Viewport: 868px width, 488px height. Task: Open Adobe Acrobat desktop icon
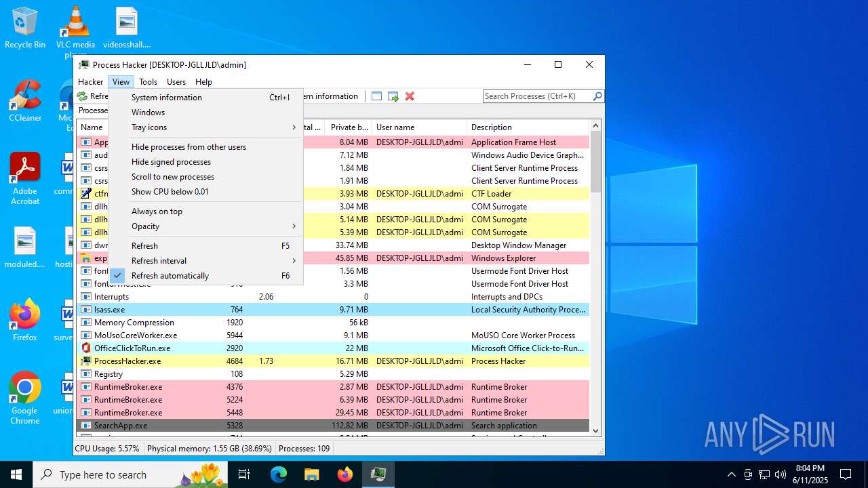click(25, 179)
